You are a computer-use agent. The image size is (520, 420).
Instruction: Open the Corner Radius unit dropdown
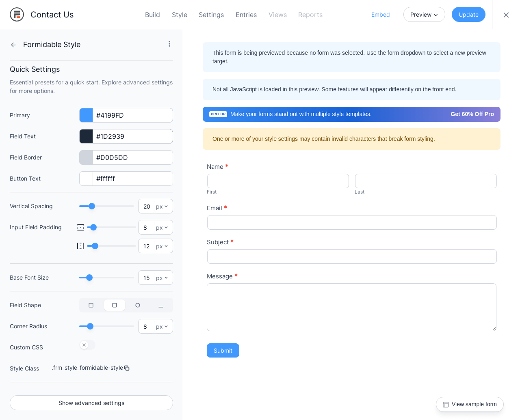162,327
